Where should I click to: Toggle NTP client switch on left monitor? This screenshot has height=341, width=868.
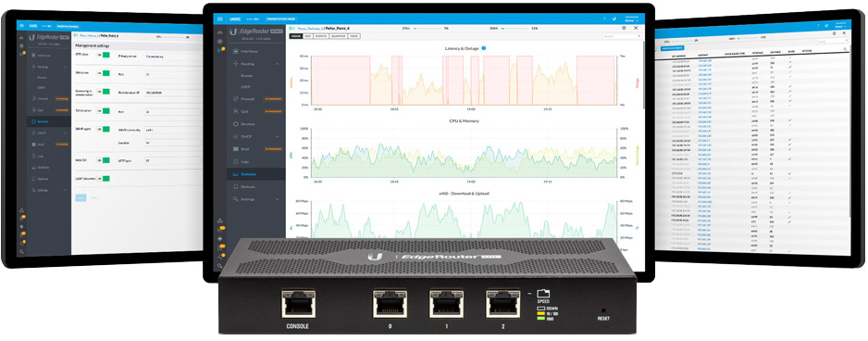(103, 55)
